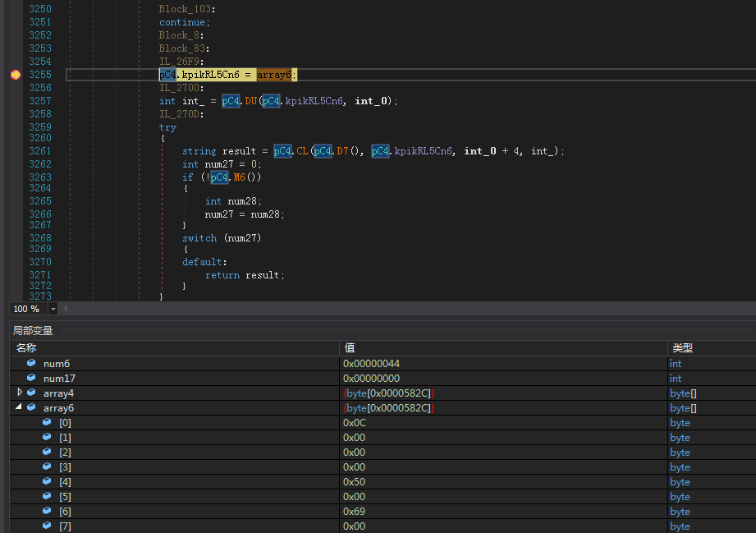Click the [5] element cube icon
This screenshot has width=756, height=533.
(47, 496)
